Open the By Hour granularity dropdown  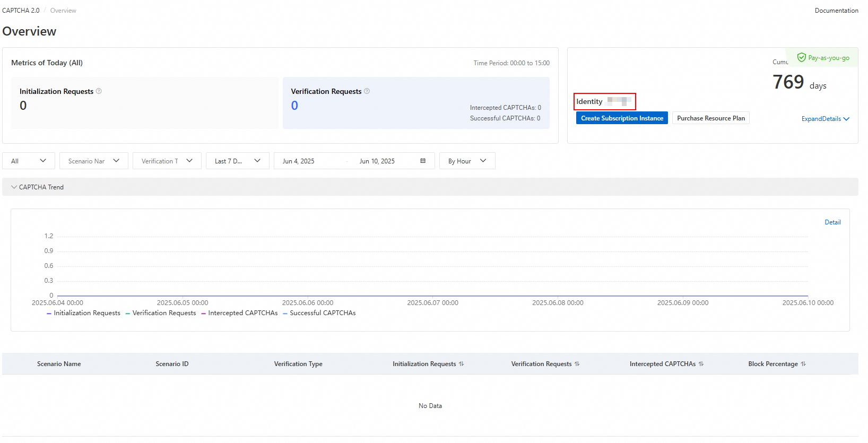(x=467, y=161)
